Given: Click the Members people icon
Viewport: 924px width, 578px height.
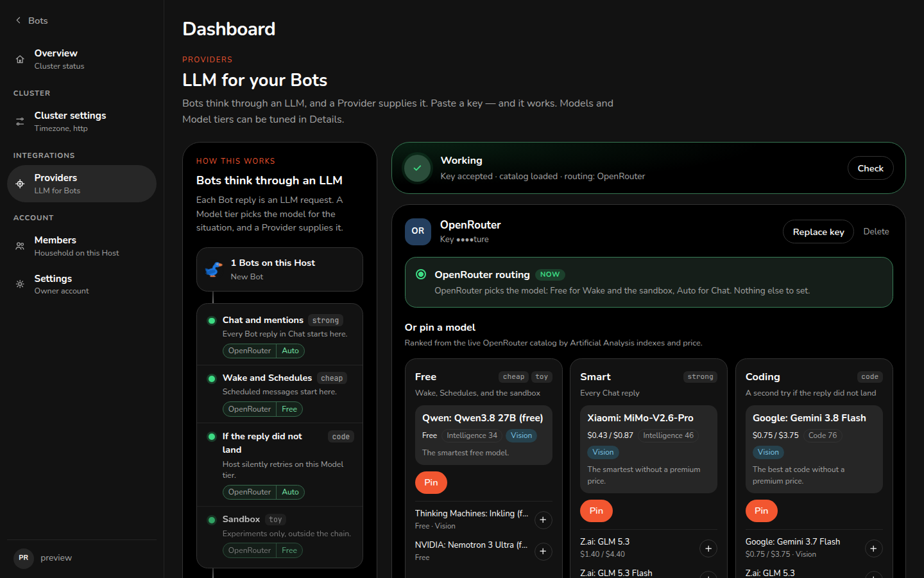Looking at the screenshot, I should tap(20, 246).
